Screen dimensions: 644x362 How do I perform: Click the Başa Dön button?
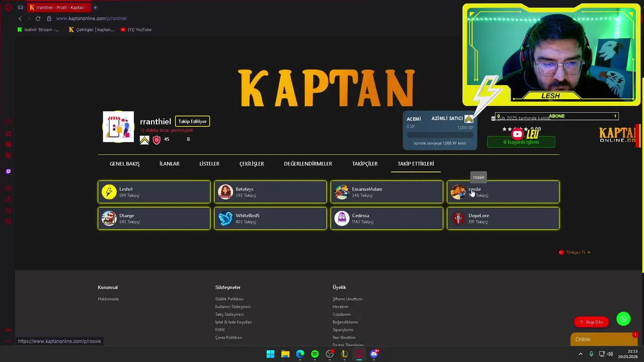click(591, 322)
